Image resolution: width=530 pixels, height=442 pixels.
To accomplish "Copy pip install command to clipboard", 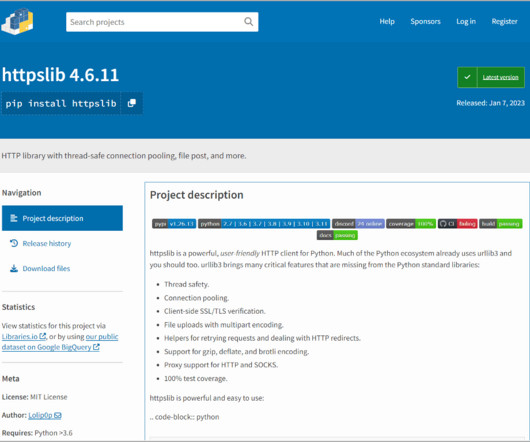I will tap(131, 103).
